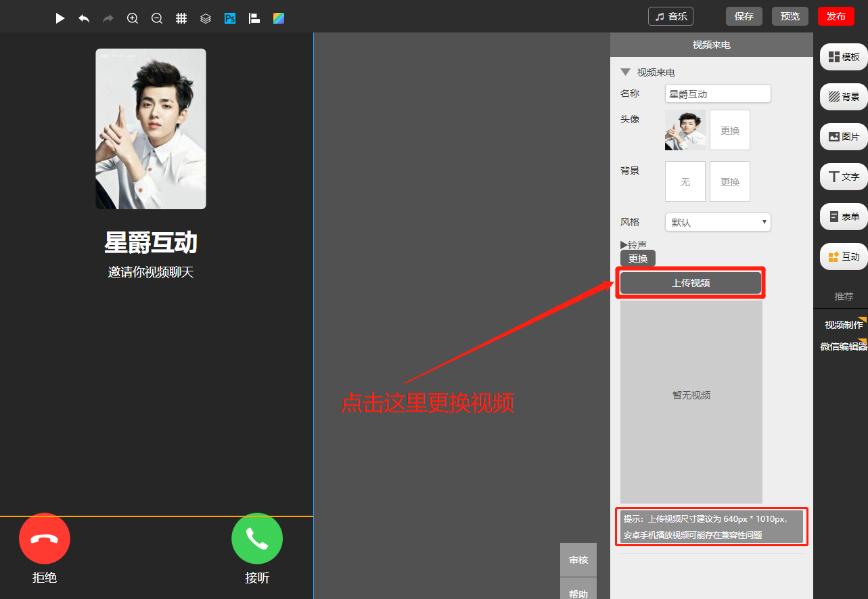Click the 保存 save button
This screenshot has width=868, height=599.
click(744, 16)
